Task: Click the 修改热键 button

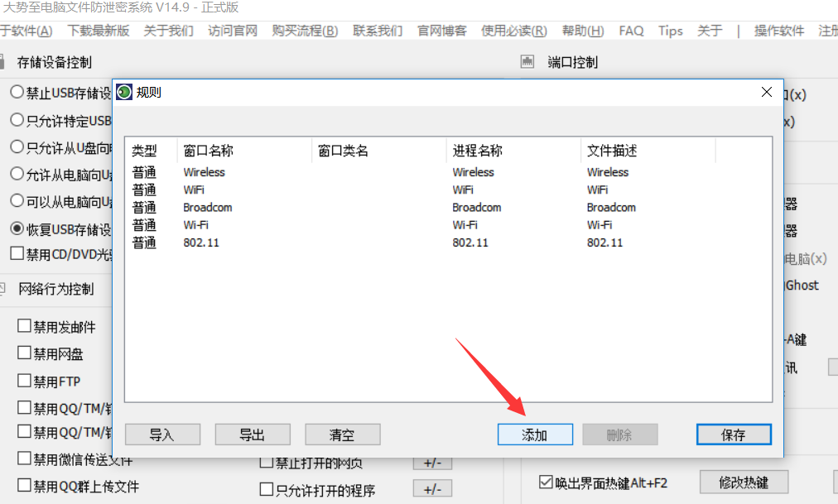Action: click(x=744, y=482)
